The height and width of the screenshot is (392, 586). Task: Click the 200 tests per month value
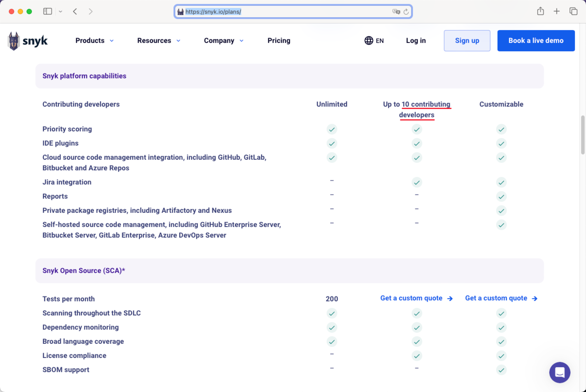click(x=332, y=299)
